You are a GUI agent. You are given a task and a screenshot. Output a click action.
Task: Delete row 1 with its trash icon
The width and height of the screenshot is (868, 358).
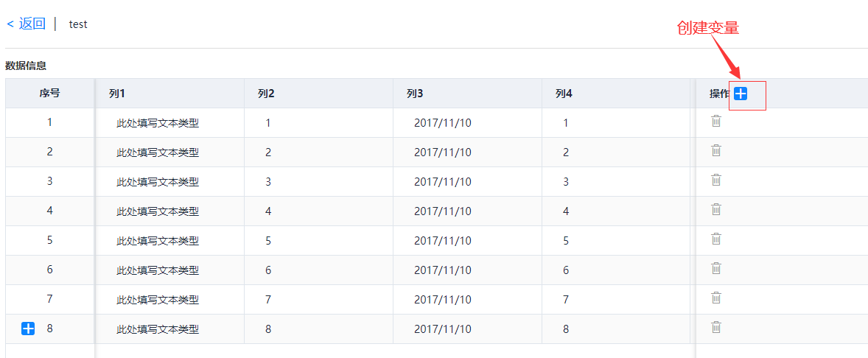pyautogui.click(x=715, y=121)
